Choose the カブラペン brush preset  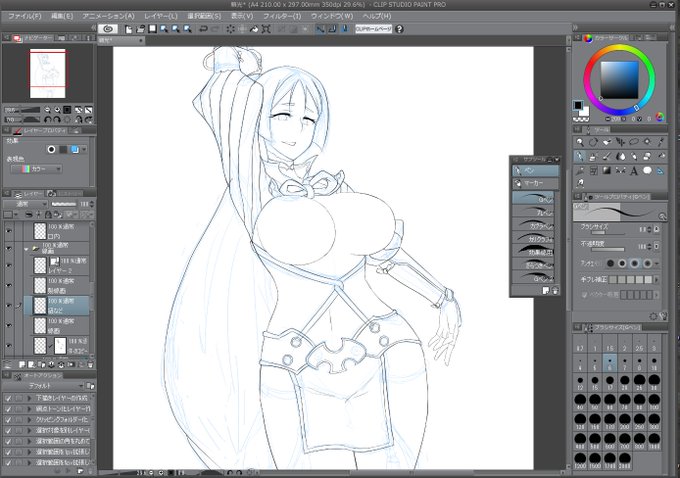tap(534, 225)
